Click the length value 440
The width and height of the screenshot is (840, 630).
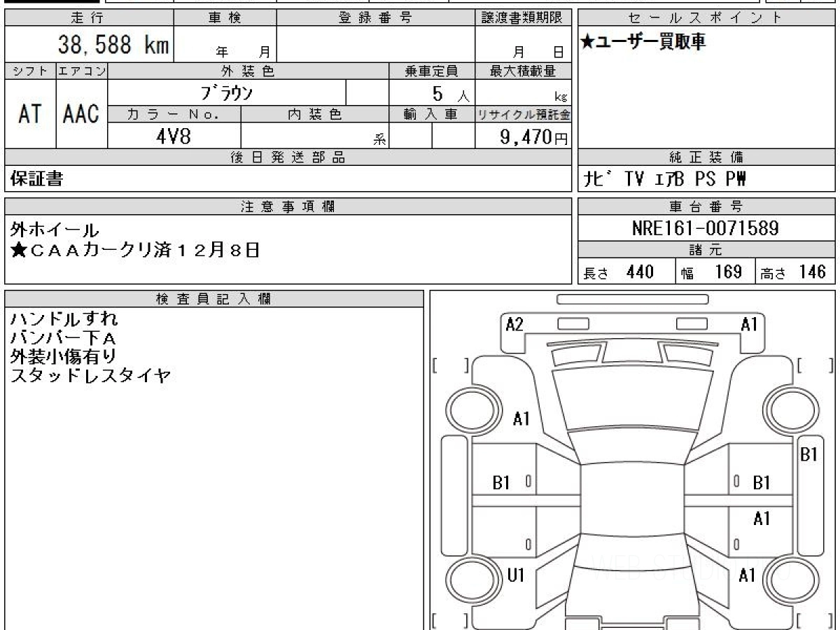[640, 272]
